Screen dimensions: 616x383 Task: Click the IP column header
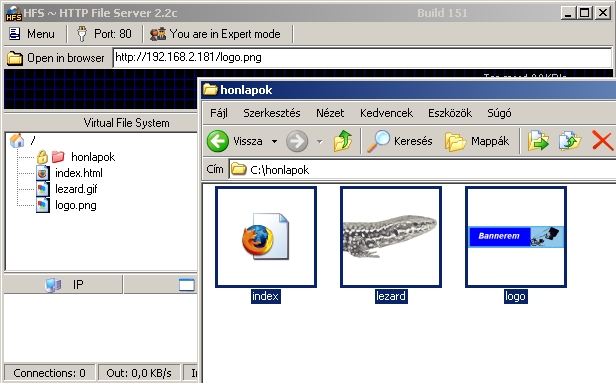pos(63,284)
